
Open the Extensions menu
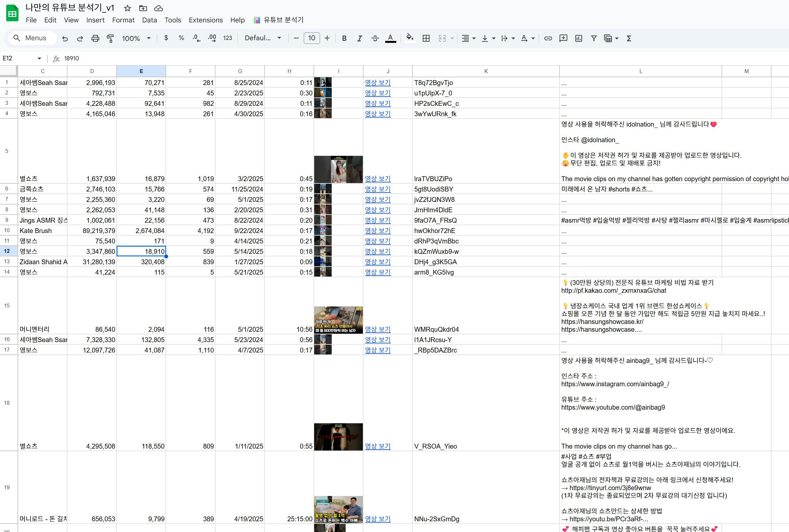tap(206, 20)
